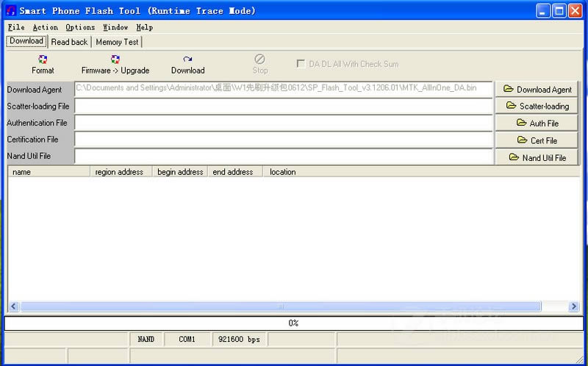Click the Scatter-loading File path field
Screen dimensions: 588x366
pos(283,106)
